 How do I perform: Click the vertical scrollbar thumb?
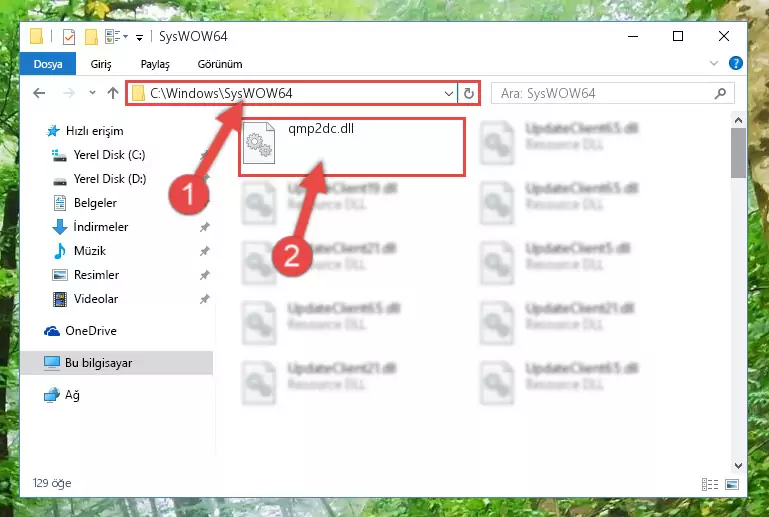point(738,153)
